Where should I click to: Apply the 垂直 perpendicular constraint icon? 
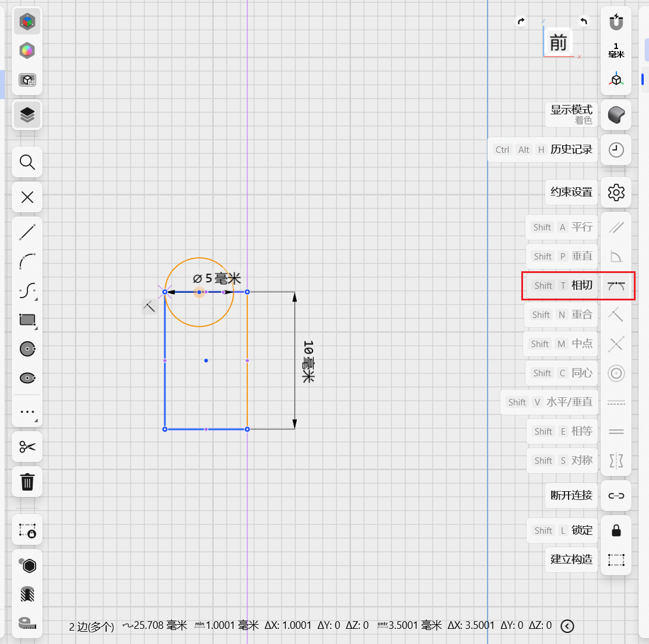click(616, 256)
